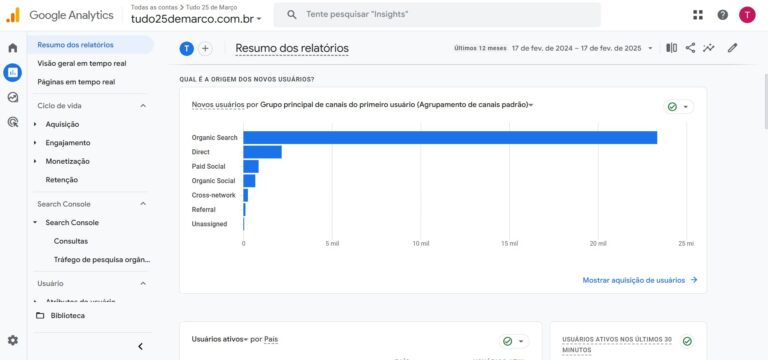Viewport: 768px width, 360px height.
Task: Open the Insights sparkline icon
Action: [x=709, y=48]
